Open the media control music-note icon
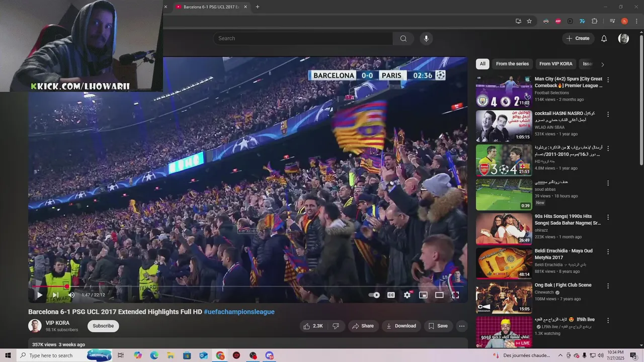This screenshot has height=362, width=644. [x=612, y=21]
